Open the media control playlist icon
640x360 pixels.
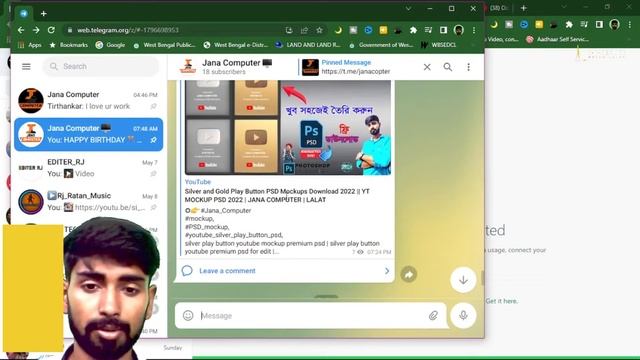click(428, 30)
